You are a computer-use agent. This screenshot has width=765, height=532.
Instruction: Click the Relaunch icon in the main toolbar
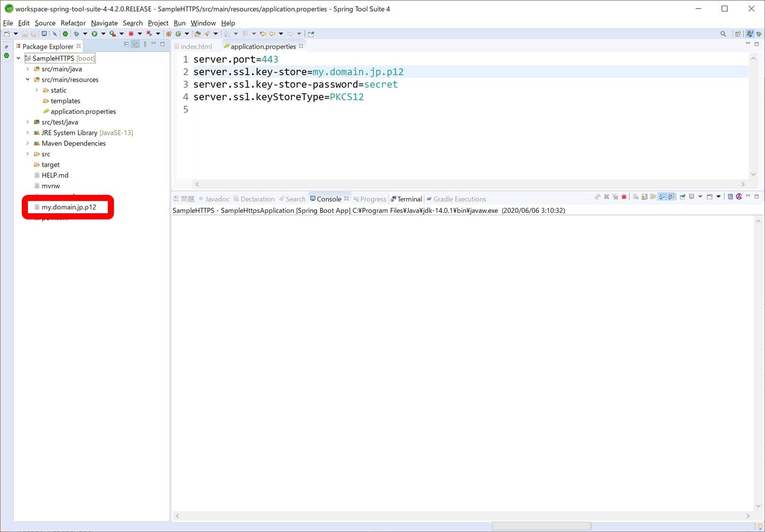point(149,34)
